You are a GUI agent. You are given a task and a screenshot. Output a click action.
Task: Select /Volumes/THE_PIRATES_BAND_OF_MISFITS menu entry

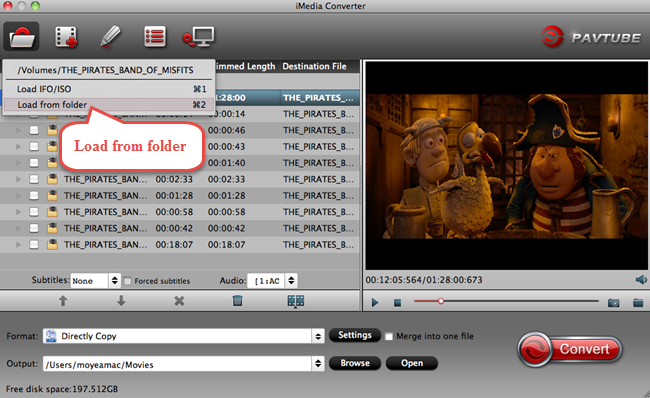pos(105,70)
